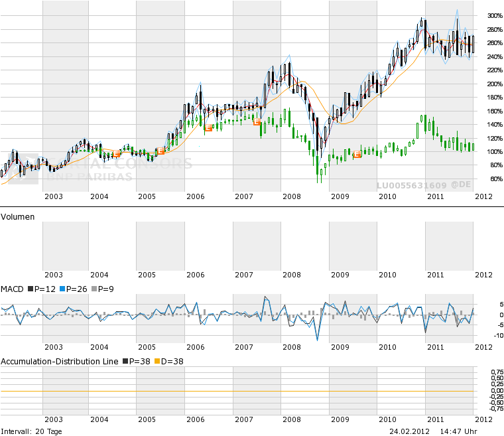
Task: Click the orange D=38 legend swatch
Action: (157, 362)
